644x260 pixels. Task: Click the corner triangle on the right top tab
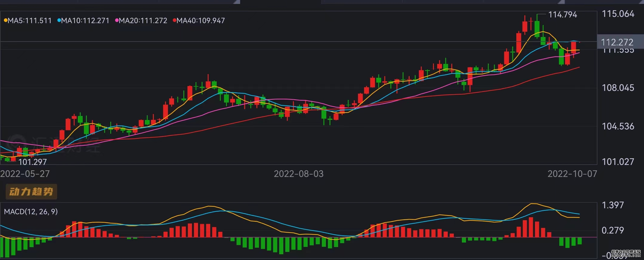coord(561,2)
